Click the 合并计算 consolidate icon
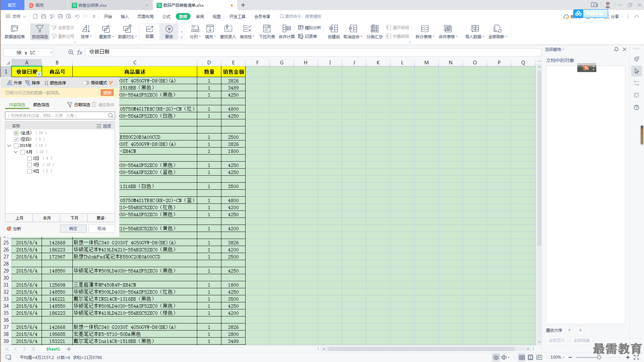Image resolution: width=644 pixels, height=362 pixels. [287, 32]
